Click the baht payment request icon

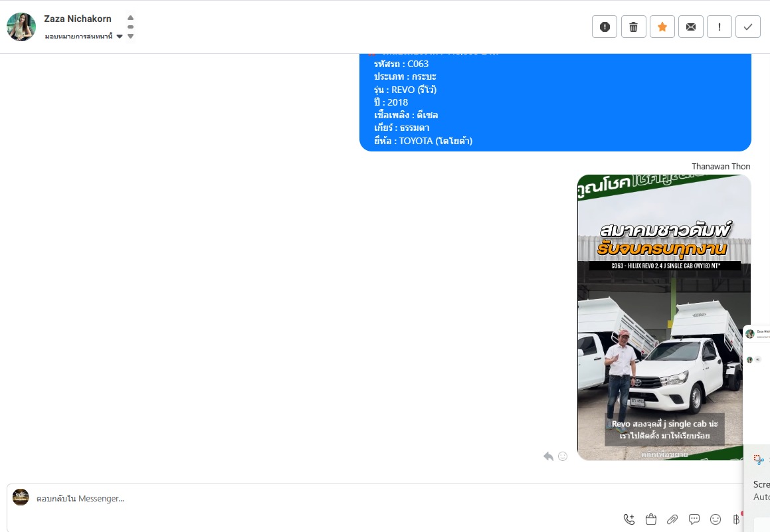pyautogui.click(x=736, y=519)
